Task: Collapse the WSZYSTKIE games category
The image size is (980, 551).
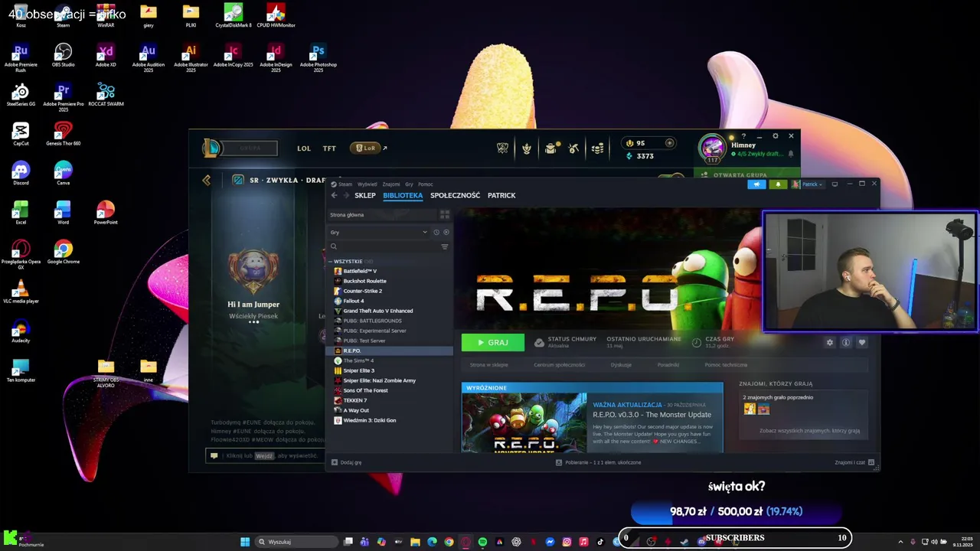Action: (348, 261)
